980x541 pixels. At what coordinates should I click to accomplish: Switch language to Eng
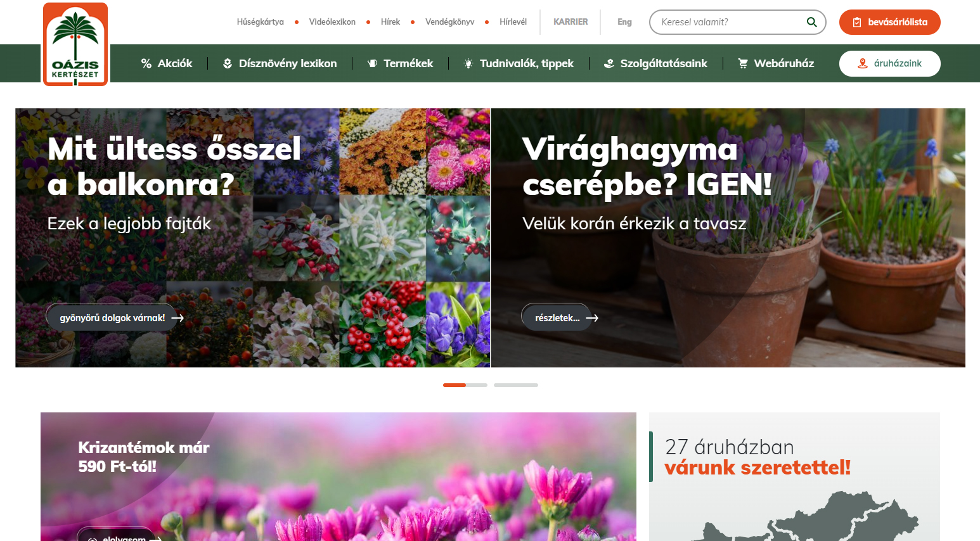pos(624,22)
